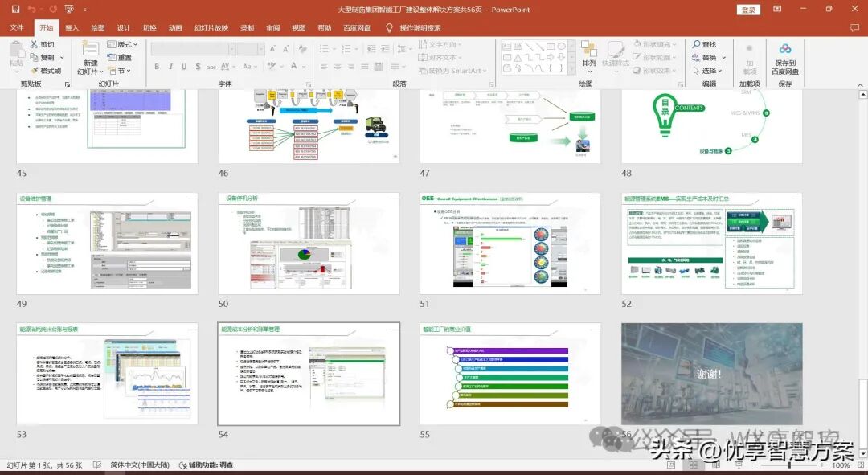This screenshot has width=868, height=475.
Task: Switch to Normal view icon in status bar
Action: click(x=671, y=465)
